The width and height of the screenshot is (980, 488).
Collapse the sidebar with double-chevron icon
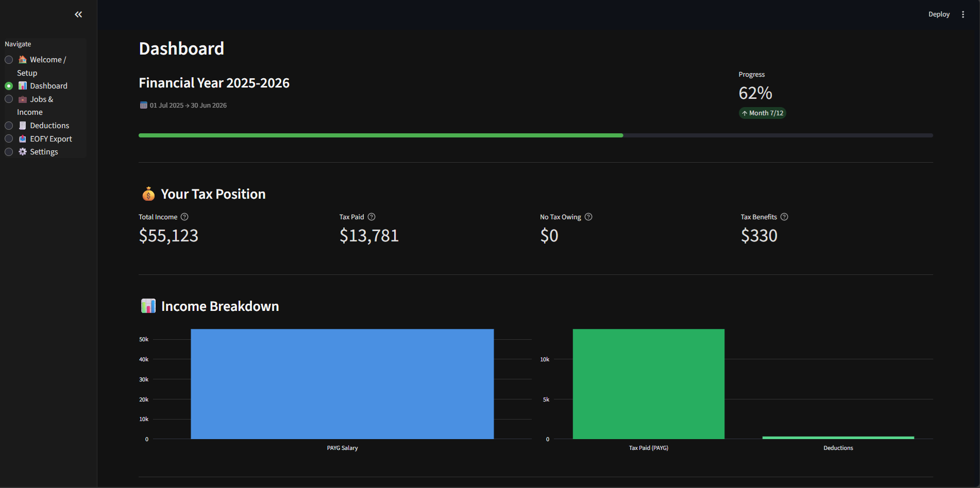coord(78,14)
